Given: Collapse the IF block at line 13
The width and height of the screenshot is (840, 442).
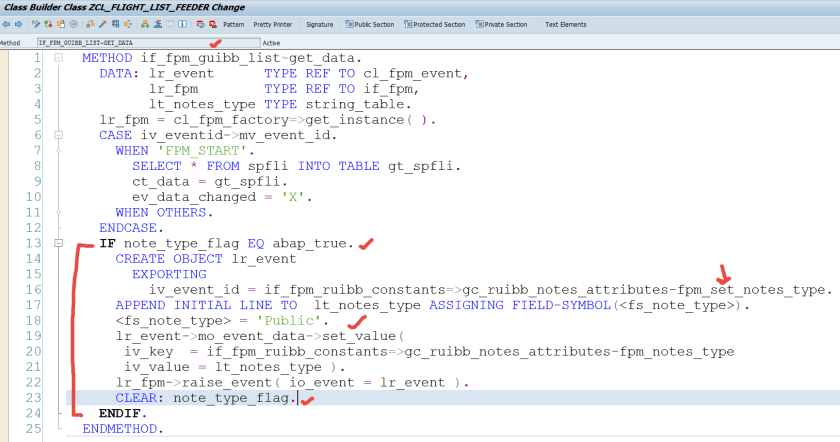Looking at the screenshot, I should (59, 243).
